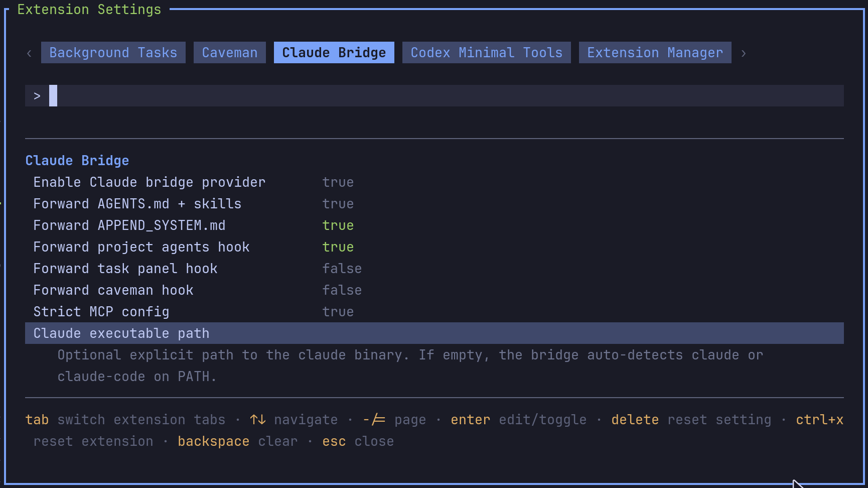Image resolution: width=868 pixels, height=488 pixels.
Task: Select the Forward caveman hook label
Action: (x=113, y=290)
